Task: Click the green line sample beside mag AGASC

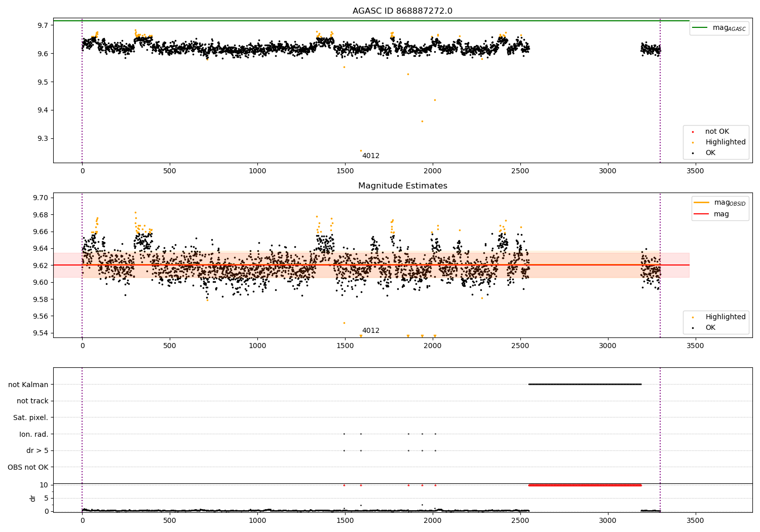Action: click(700, 27)
